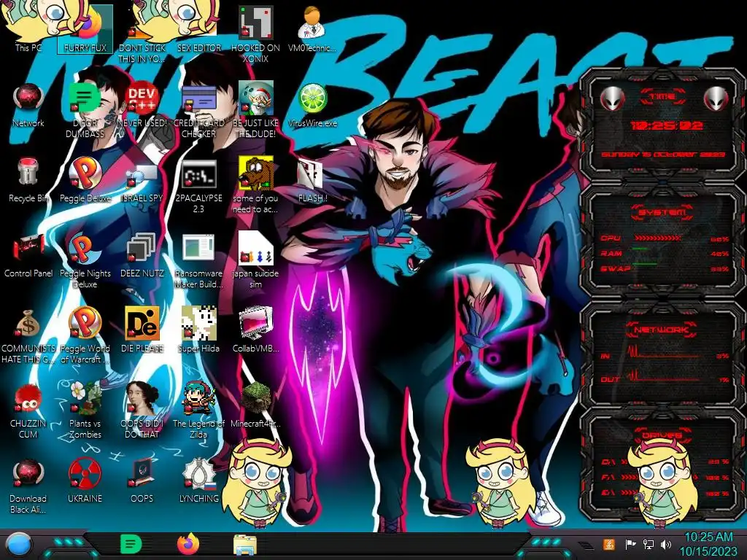
Task: Open the OOPS DID I DO THAT portrait icon
Action: [142, 410]
